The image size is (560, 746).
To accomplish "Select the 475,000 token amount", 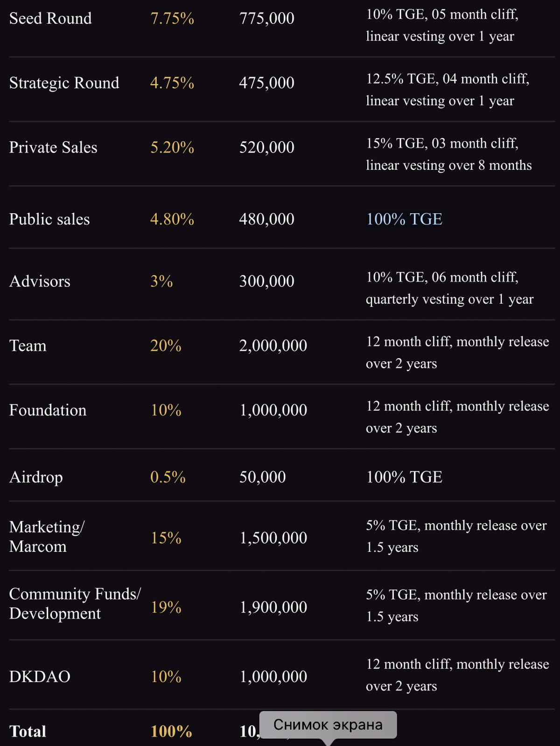I will 266,83.
